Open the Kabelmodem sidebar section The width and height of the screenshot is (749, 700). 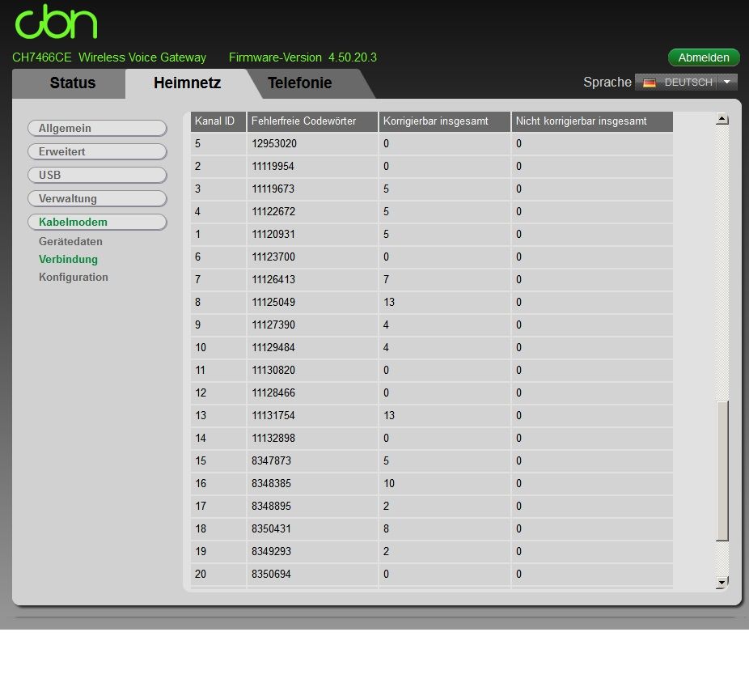97,222
